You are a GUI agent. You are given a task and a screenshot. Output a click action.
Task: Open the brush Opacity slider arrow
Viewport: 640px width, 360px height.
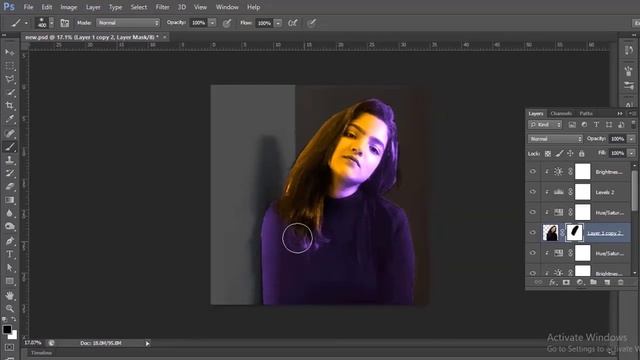tap(212, 23)
